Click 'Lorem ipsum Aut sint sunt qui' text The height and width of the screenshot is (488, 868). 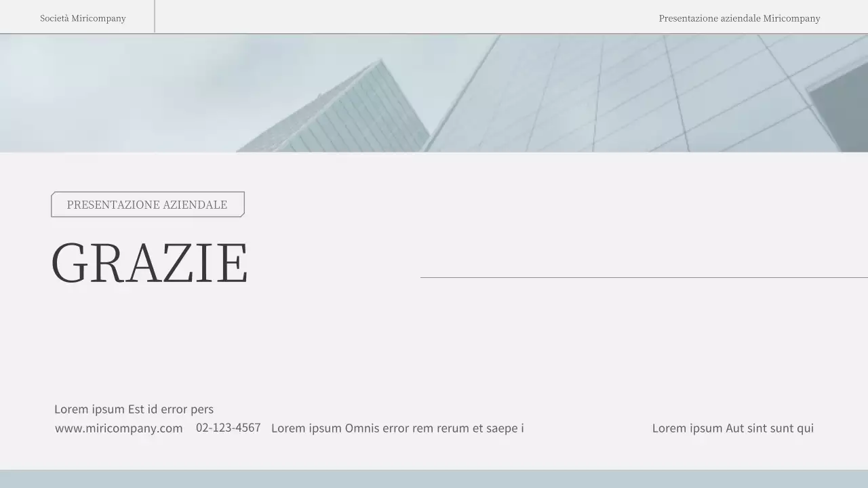click(732, 428)
